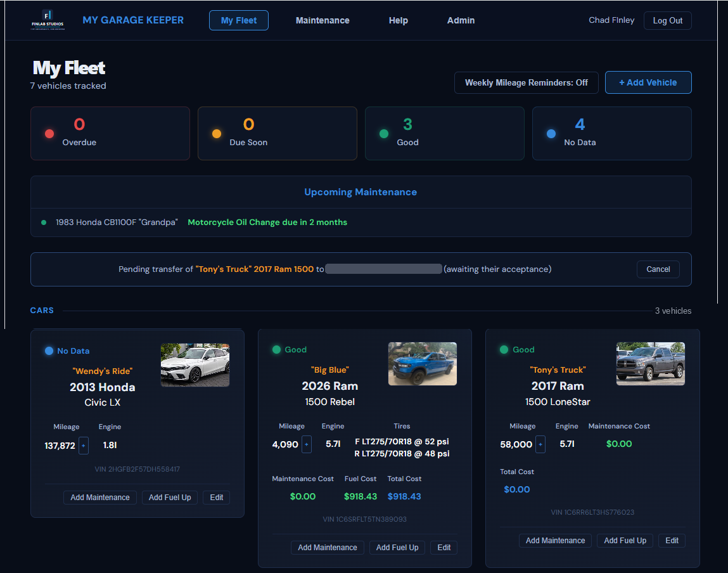Click the Chad Finley user name
The height and width of the screenshot is (573, 728).
coord(611,20)
